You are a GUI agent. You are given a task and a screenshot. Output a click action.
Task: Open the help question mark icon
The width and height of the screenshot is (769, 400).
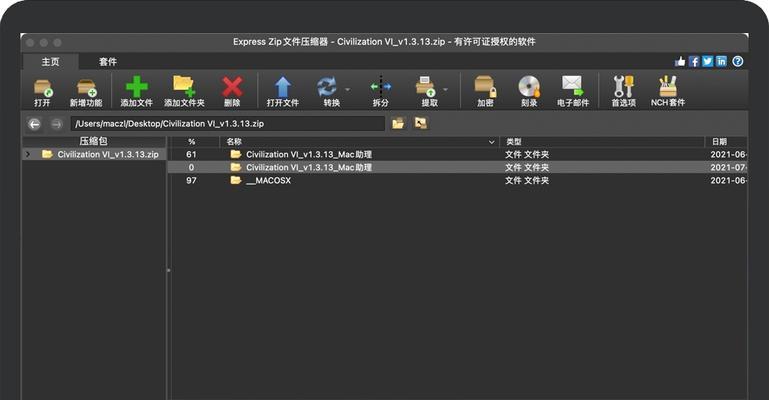pyautogui.click(x=738, y=61)
